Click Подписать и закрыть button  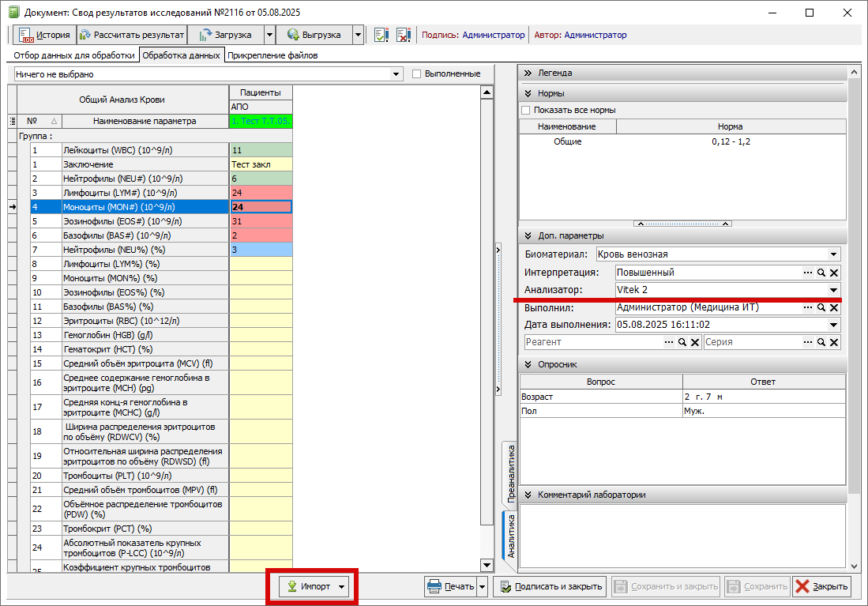[x=550, y=586]
